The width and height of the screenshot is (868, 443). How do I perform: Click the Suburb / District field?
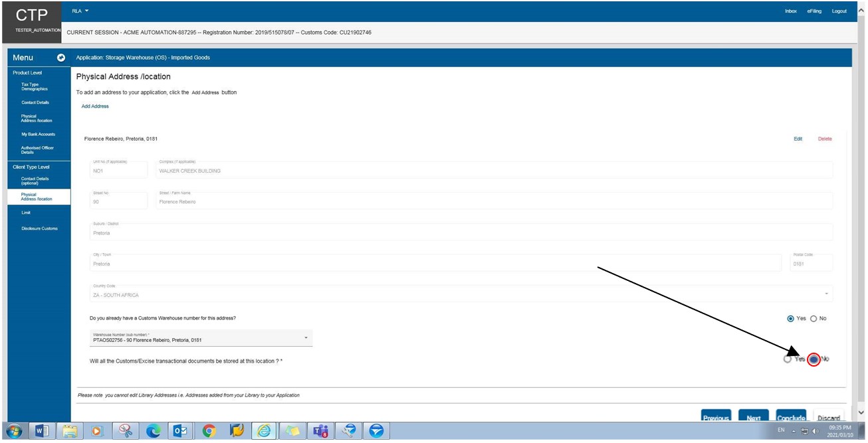point(461,232)
